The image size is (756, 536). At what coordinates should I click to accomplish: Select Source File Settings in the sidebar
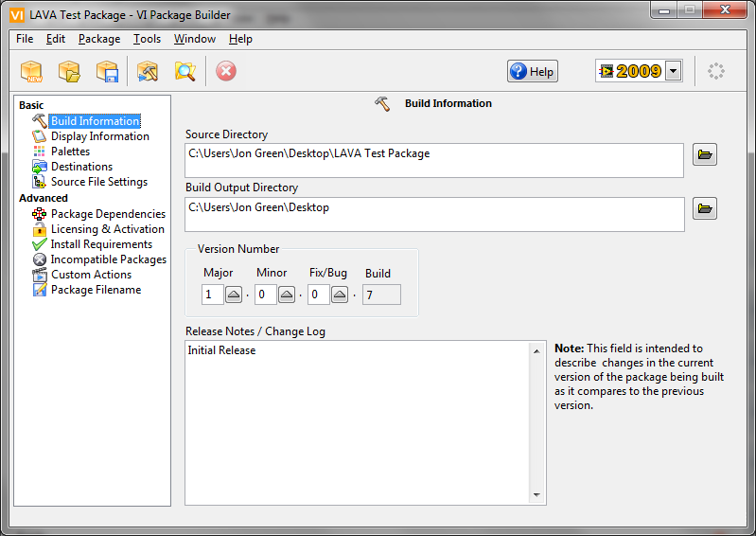tap(98, 182)
